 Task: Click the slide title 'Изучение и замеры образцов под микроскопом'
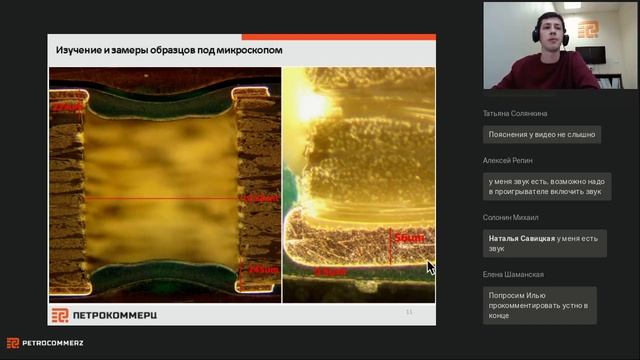169,50
